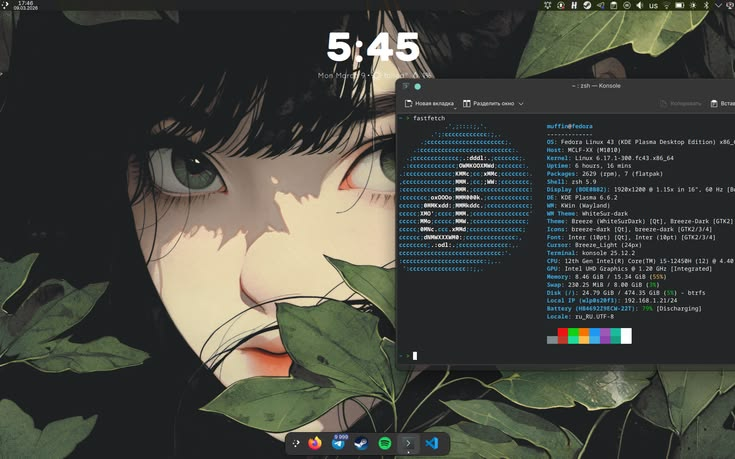Viewport: 735px width, 459px height.
Task: Click the Local IP line in terminal
Action: click(x=612, y=301)
